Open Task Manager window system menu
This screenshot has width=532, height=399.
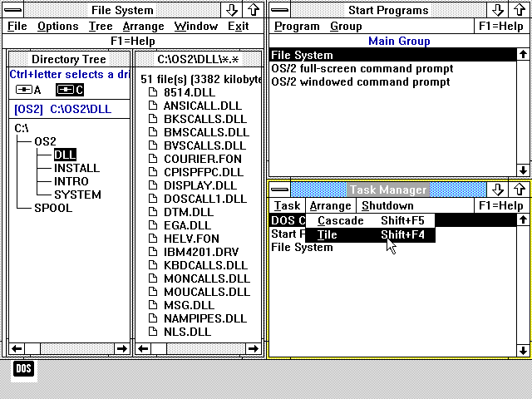[x=280, y=190]
